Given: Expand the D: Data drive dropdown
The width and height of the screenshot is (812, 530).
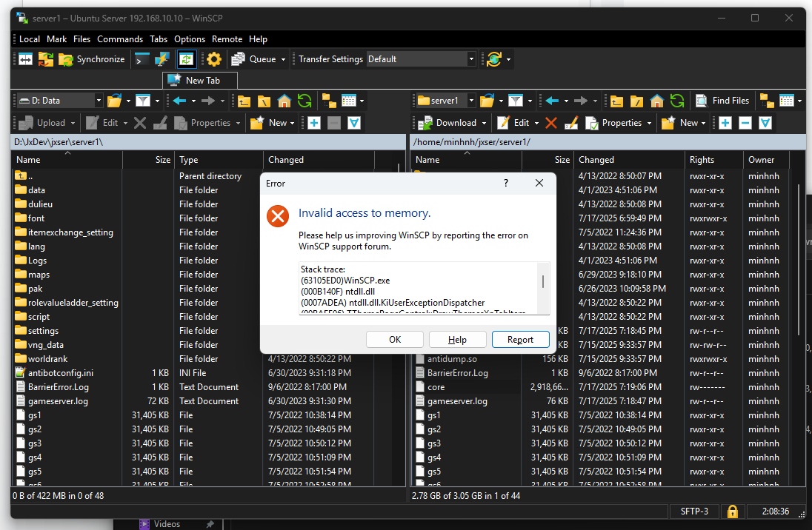Looking at the screenshot, I should (98, 101).
